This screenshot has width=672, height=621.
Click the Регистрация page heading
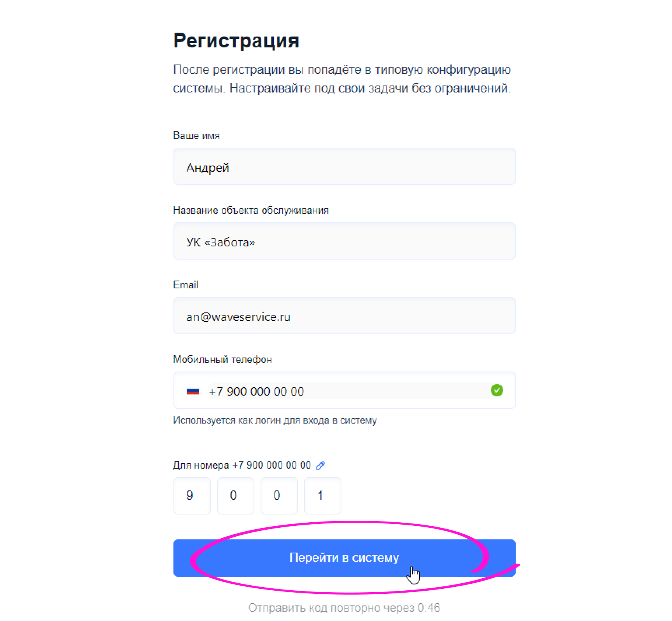[x=236, y=40]
